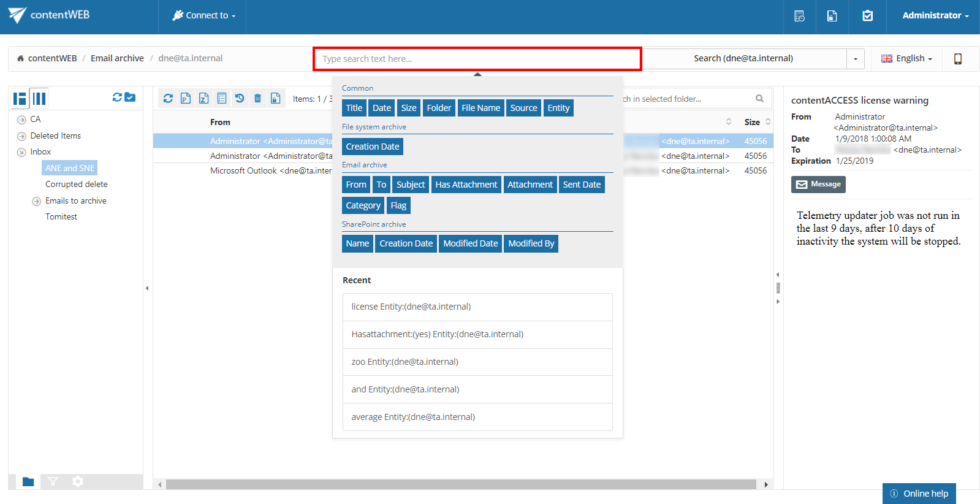Click Search (dne@ta.internal) button

pos(743,58)
